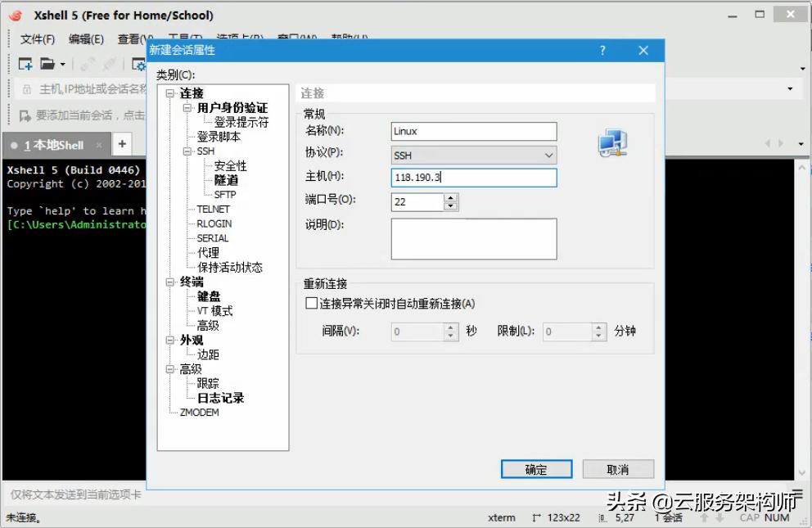The image size is (812, 528).
Task: Select the 隧道 item under SSH
Action: pos(227,179)
